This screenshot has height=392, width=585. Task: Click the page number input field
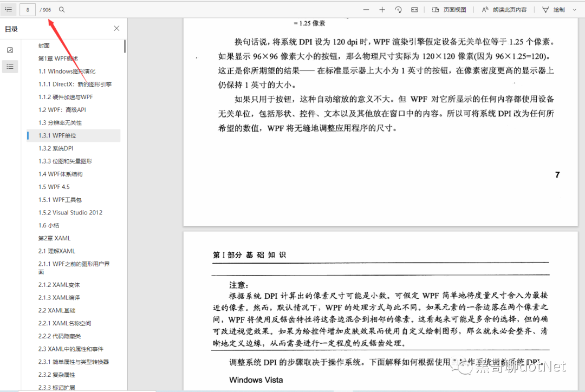27,9
